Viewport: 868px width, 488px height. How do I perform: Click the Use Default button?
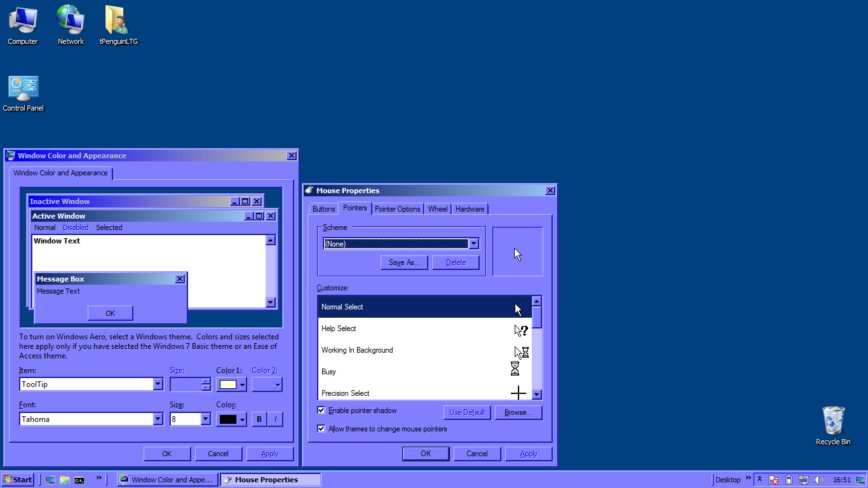coord(467,412)
